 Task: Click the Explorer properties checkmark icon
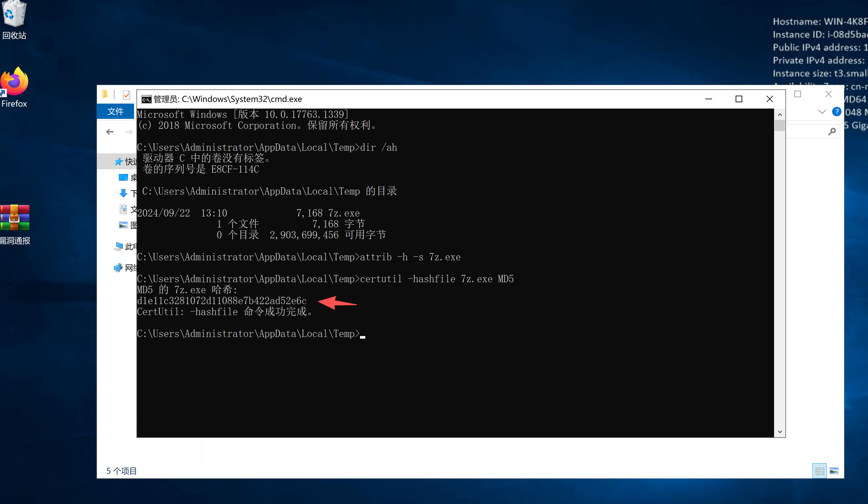coord(126,95)
